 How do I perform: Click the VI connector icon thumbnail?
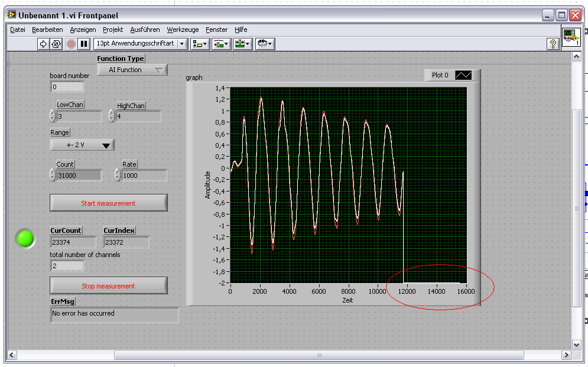click(570, 37)
